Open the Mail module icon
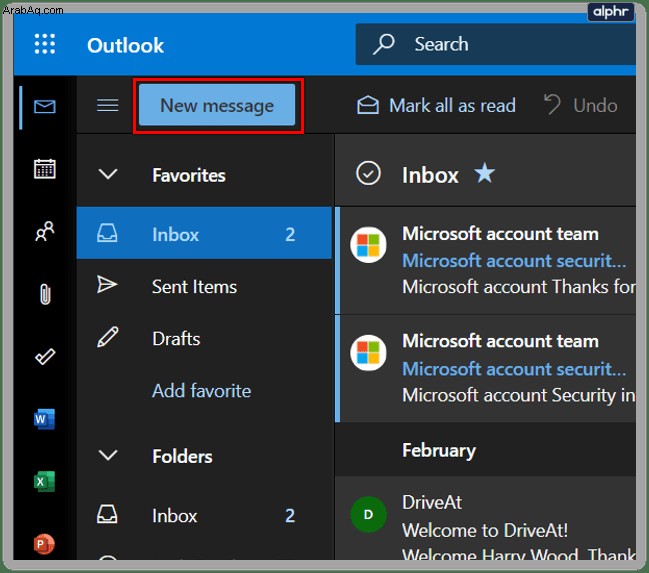The height and width of the screenshot is (573, 649). click(x=45, y=106)
